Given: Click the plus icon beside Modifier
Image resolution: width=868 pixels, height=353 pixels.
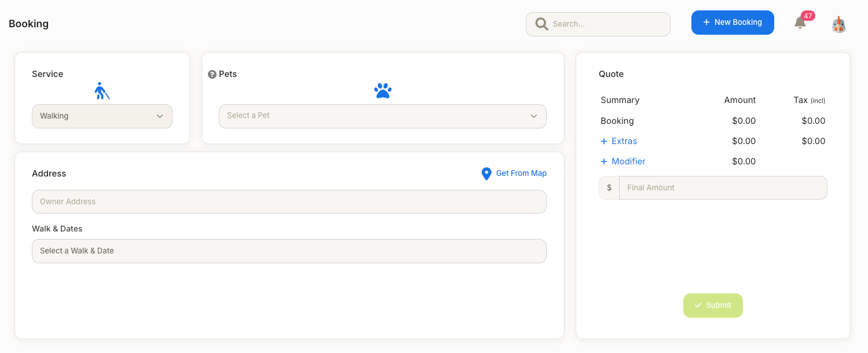Looking at the screenshot, I should (x=604, y=161).
